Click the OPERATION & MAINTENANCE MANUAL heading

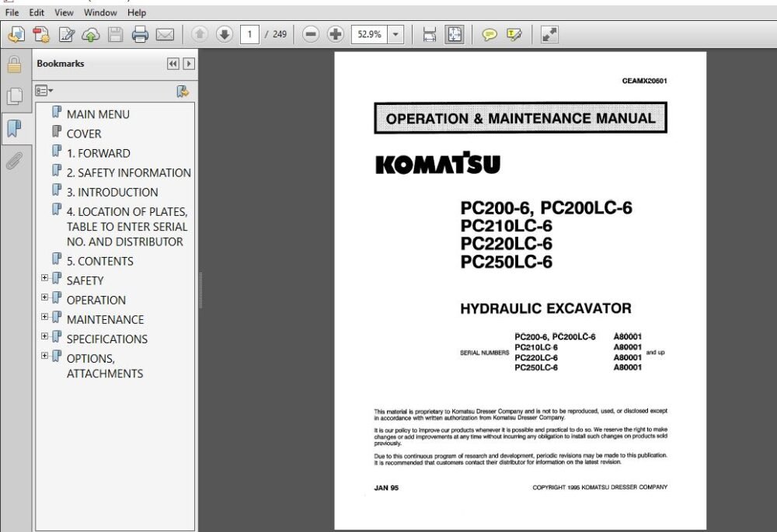pos(521,118)
